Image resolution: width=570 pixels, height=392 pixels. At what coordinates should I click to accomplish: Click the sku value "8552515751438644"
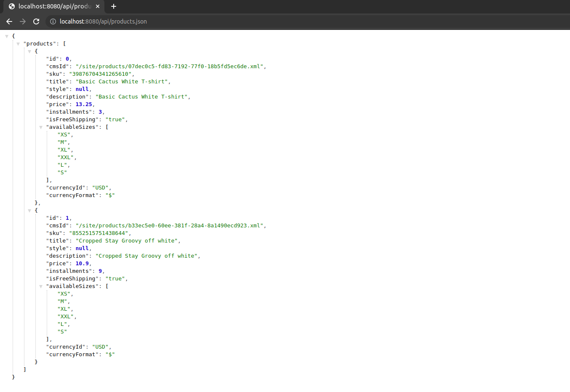point(99,233)
